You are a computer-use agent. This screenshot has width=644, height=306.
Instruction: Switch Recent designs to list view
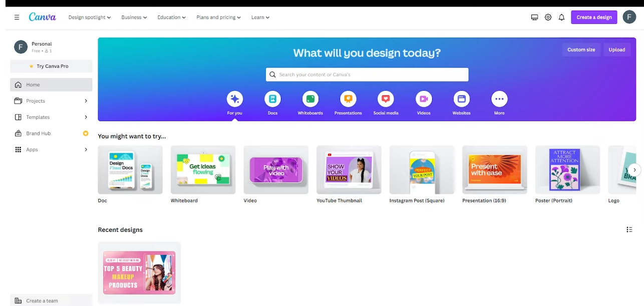click(629, 229)
